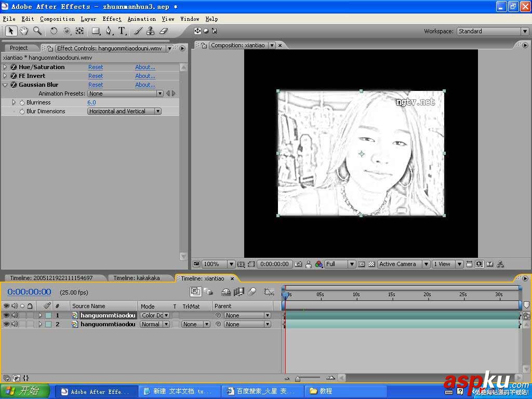
Task: Open the Composition menu
Action: click(x=57, y=19)
